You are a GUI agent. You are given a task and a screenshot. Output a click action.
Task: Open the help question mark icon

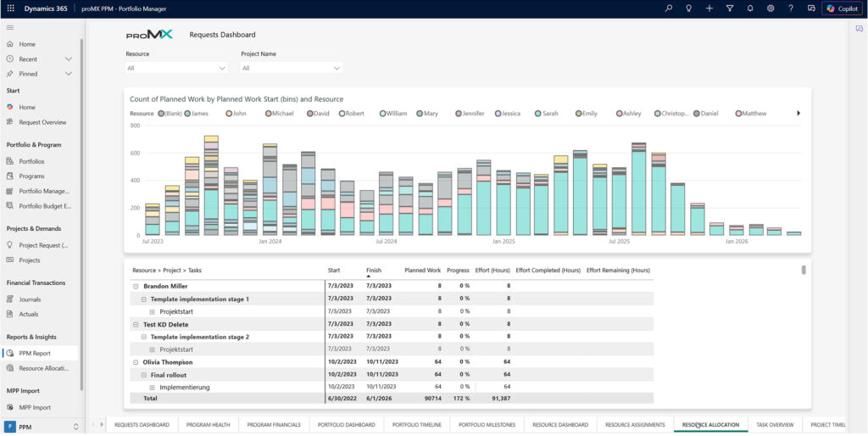(x=791, y=8)
